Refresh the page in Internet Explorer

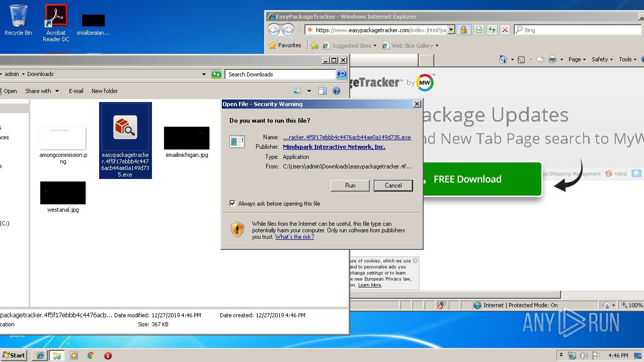tap(492, 30)
